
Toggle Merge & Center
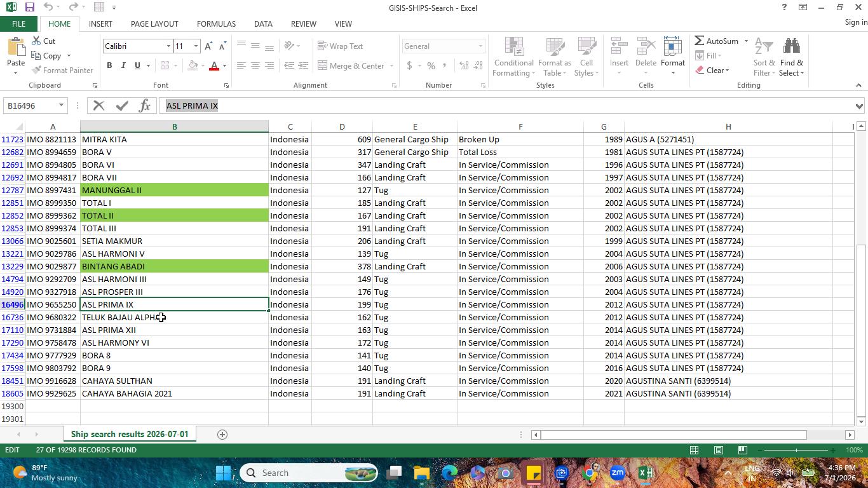tap(351, 65)
